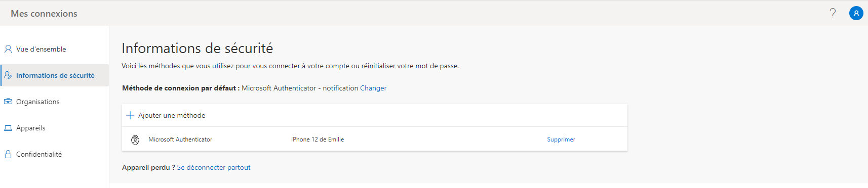Click the plus icon to add method
Screen dimensions: 868x188
click(x=130, y=115)
